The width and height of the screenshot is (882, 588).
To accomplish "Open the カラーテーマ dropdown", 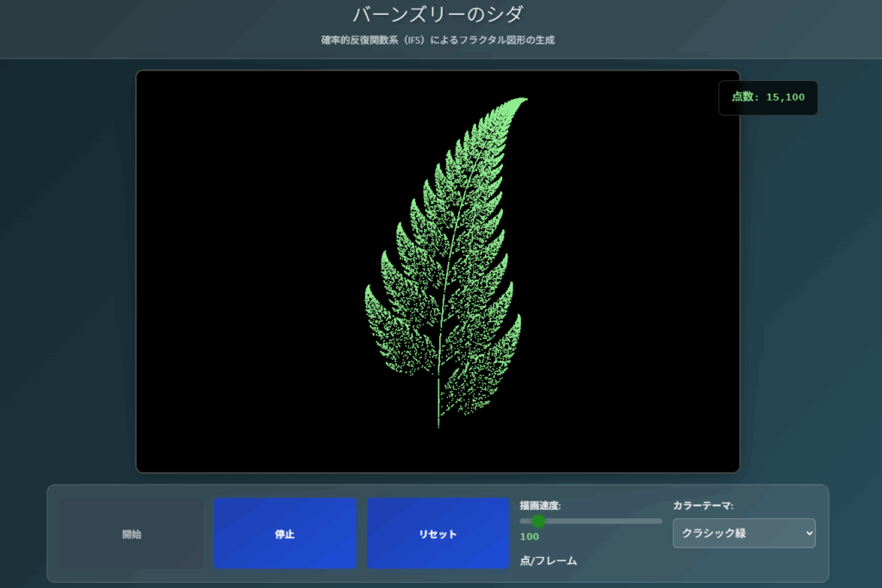I will click(x=743, y=533).
